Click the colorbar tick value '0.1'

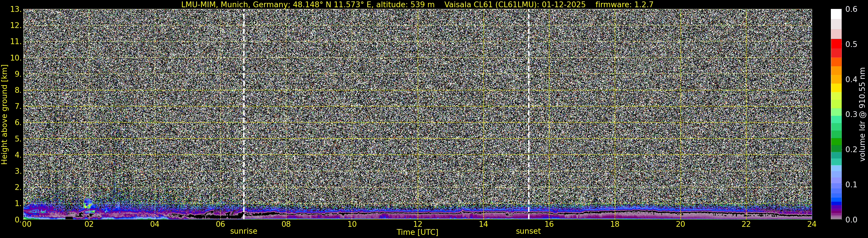851,185
